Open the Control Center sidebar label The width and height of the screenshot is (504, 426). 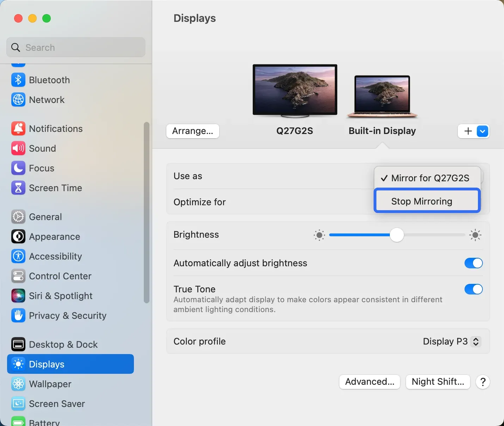(60, 276)
